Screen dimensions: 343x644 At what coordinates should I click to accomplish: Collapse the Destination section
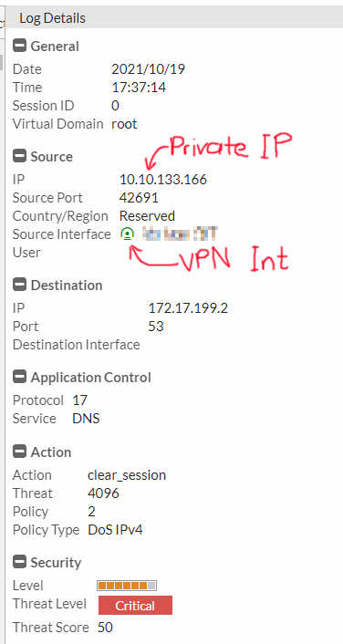click(19, 285)
